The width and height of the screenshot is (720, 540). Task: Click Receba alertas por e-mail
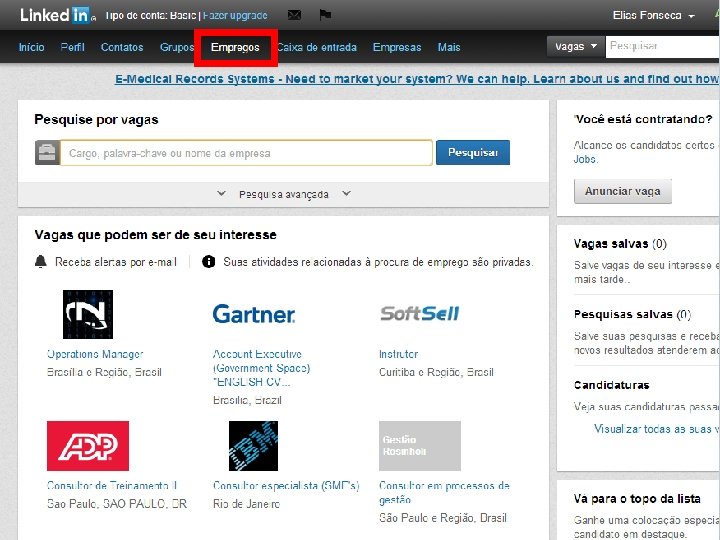click(x=116, y=262)
